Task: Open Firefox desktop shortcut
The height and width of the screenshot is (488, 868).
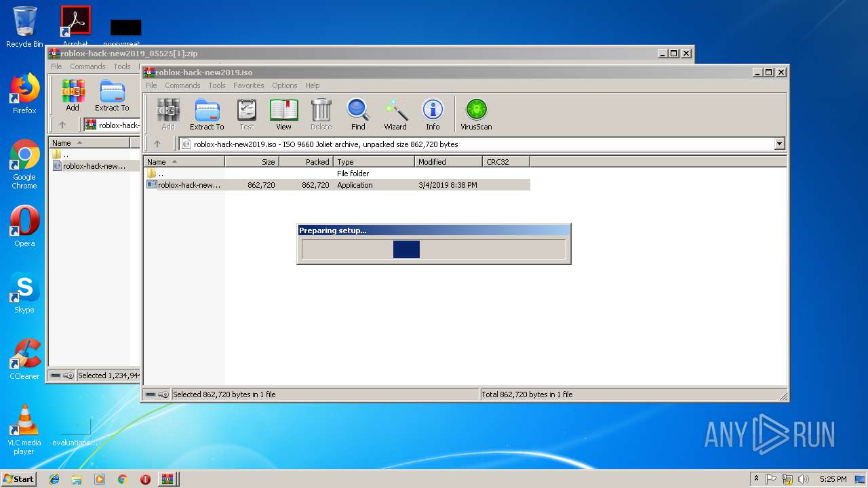Action: pyautogui.click(x=24, y=94)
